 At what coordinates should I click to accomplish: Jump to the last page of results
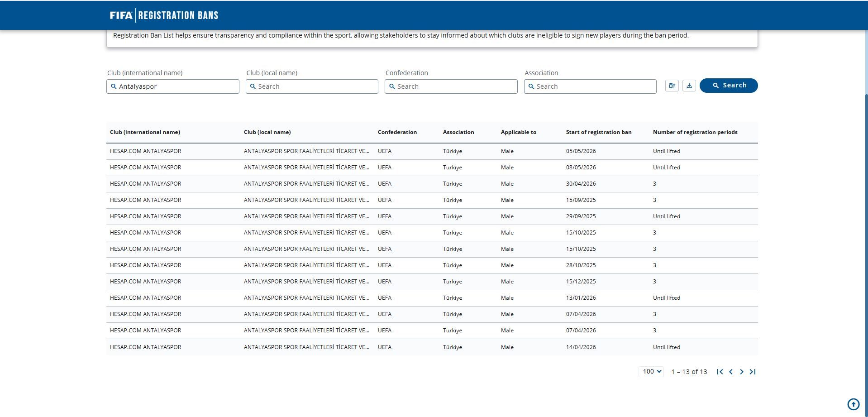[x=753, y=372]
